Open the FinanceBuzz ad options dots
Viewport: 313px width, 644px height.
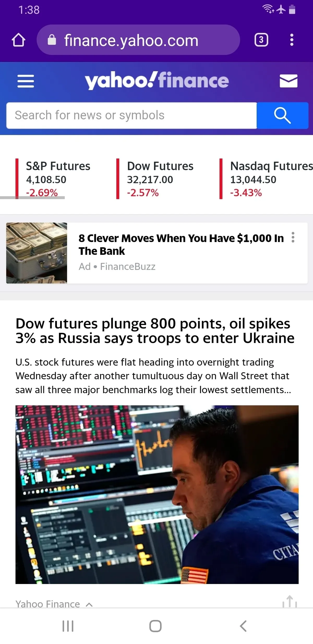pos(293,237)
